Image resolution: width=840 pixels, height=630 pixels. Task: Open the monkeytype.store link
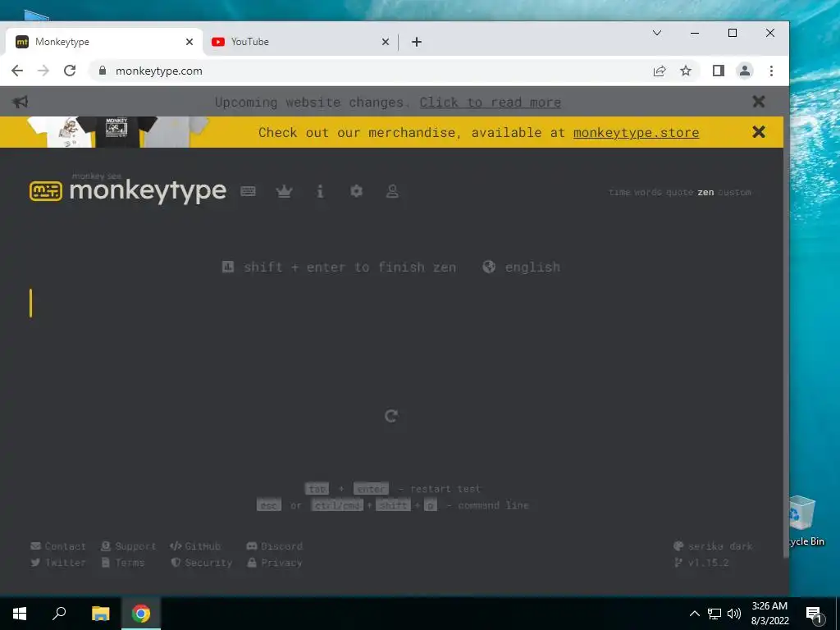[636, 132]
